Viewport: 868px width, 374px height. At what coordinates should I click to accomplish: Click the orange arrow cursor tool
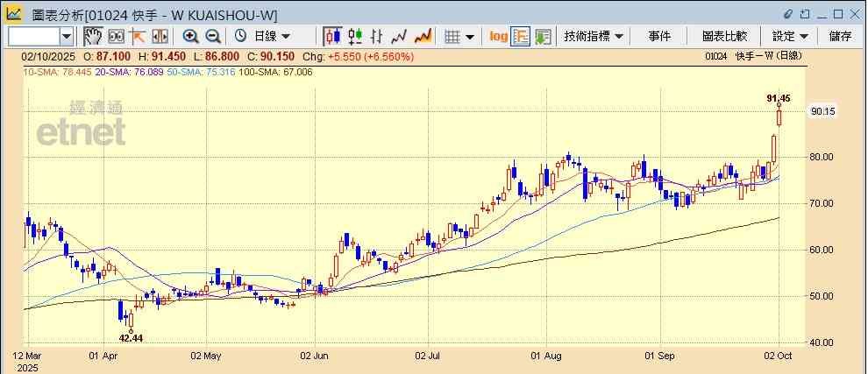tap(138, 36)
